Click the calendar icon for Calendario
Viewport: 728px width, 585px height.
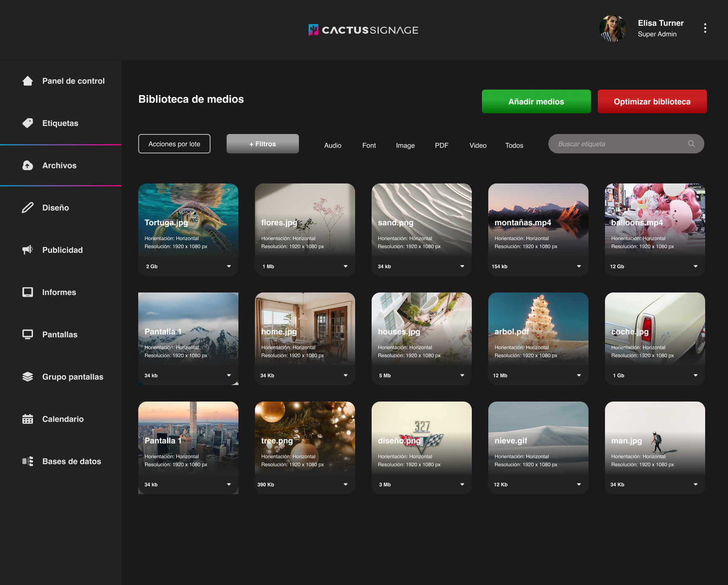tap(27, 419)
